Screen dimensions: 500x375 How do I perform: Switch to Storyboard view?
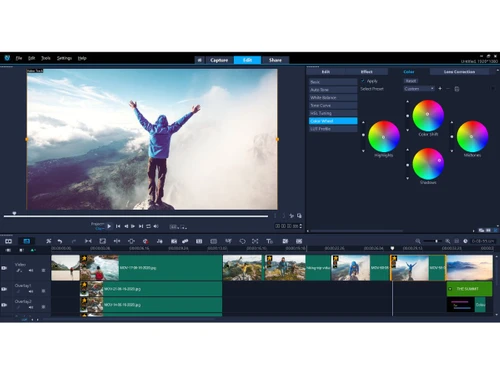coord(8,241)
